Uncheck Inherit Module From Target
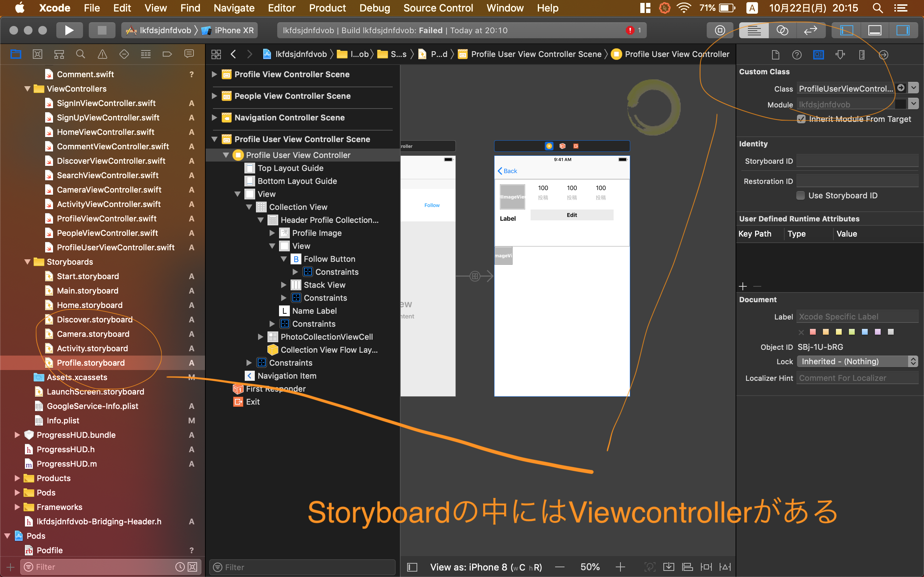Screen dimensions: 924x577 (x=801, y=119)
